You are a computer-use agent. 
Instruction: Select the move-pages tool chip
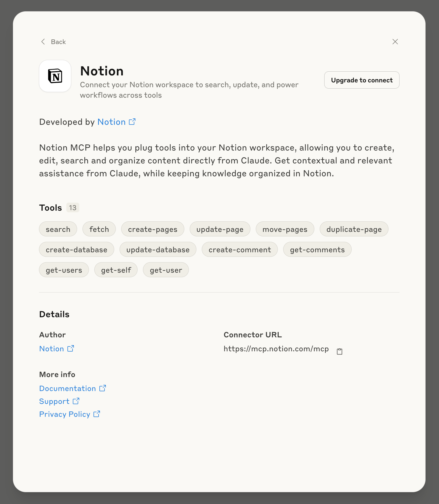tap(285, 229)
